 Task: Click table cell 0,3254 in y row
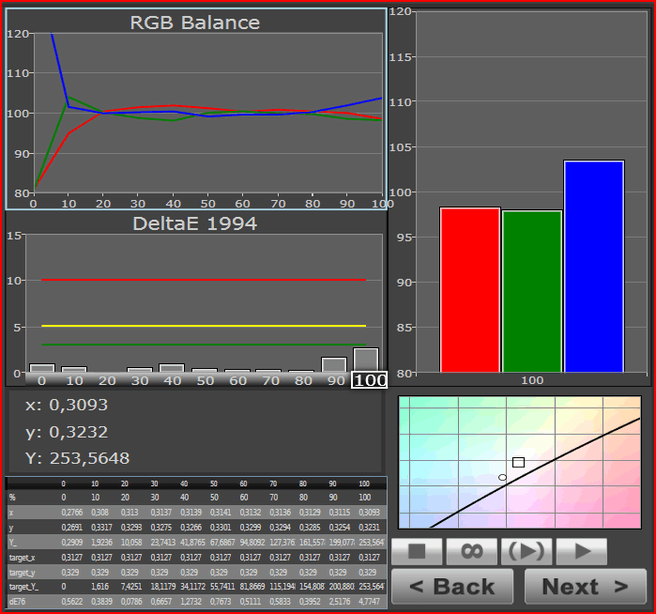point(339,527)
